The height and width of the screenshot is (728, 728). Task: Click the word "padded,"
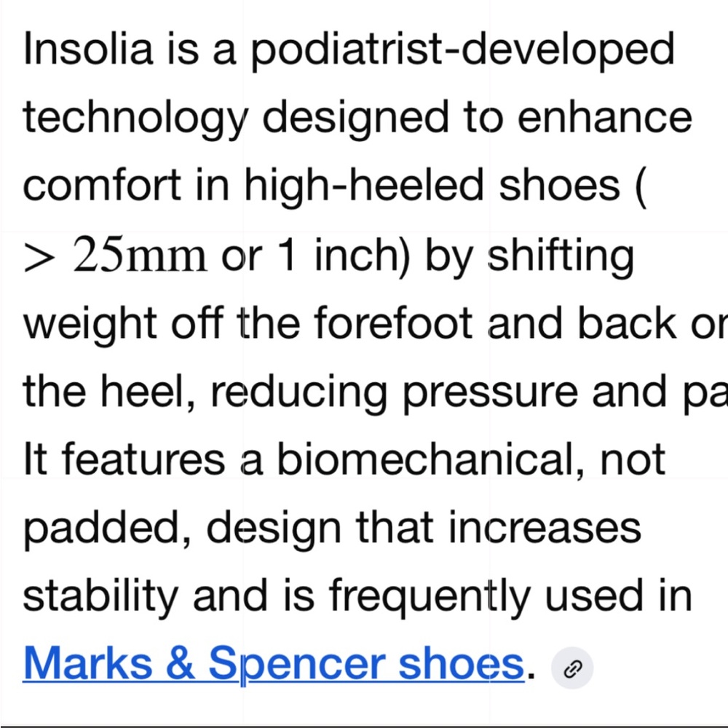[107, 529]
